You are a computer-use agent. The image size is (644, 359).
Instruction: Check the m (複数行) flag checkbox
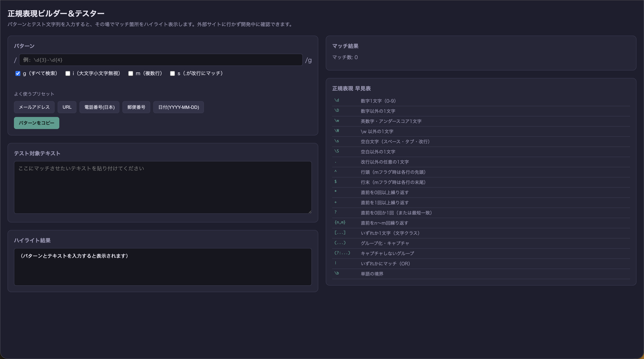coord(130,73)
